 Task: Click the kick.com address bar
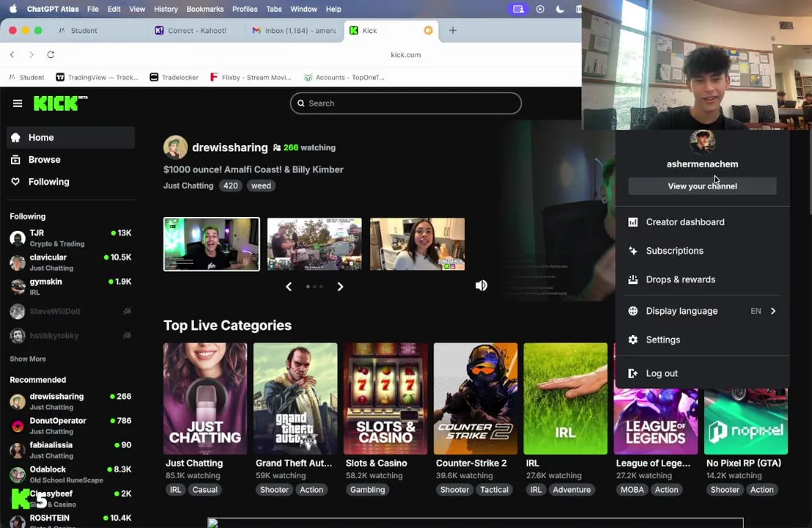[405, 54]
